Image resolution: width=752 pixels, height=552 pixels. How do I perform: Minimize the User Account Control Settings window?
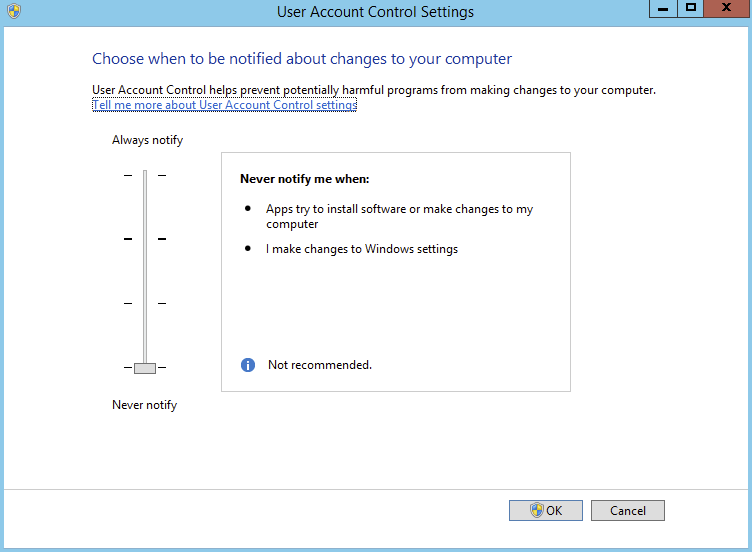662,8
